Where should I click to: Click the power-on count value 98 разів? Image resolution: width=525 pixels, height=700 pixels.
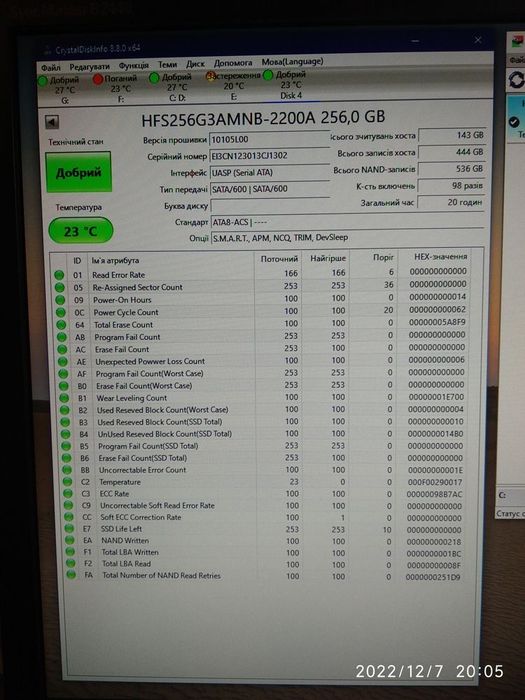451,185
